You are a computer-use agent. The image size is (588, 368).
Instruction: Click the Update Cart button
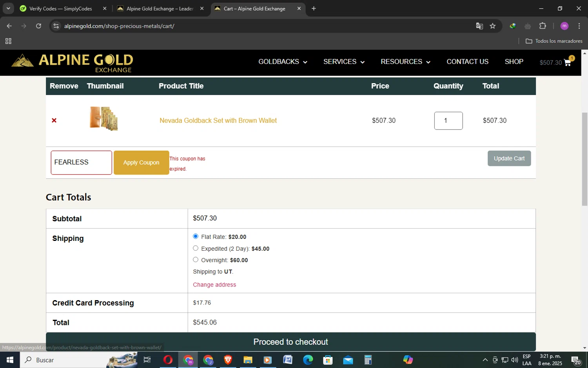[x=509, y=158]
